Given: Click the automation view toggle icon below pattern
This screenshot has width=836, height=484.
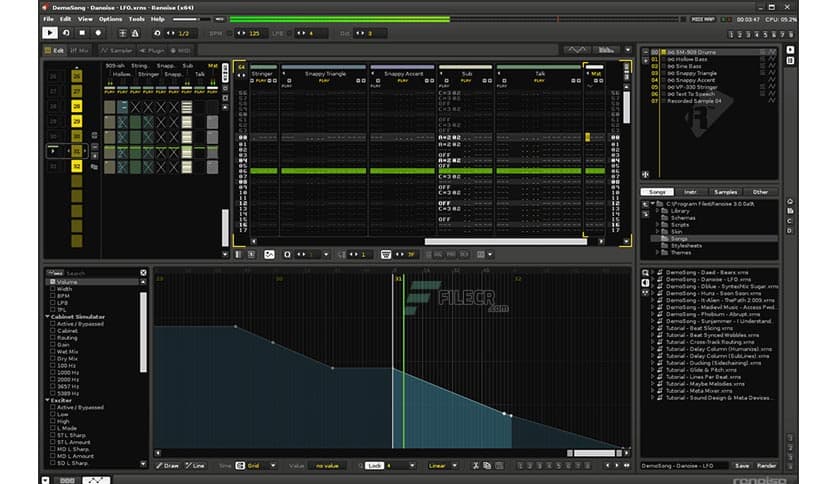Looking at the screenshot, I should [x=269, y=255].
